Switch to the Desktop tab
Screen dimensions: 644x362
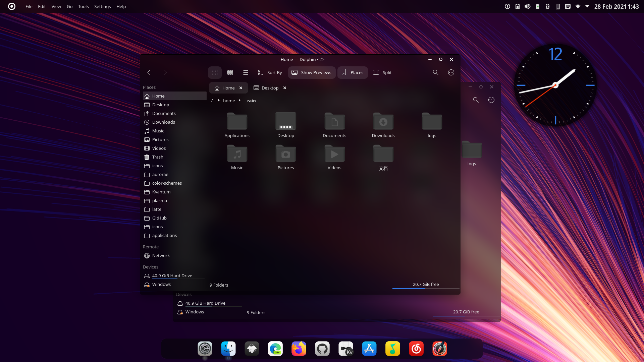[x=270, y=88]
